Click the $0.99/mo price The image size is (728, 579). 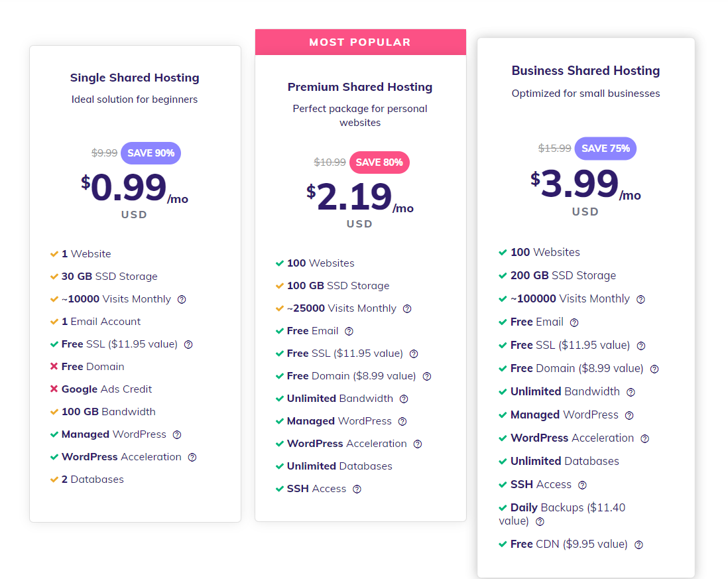coord(135,188)
